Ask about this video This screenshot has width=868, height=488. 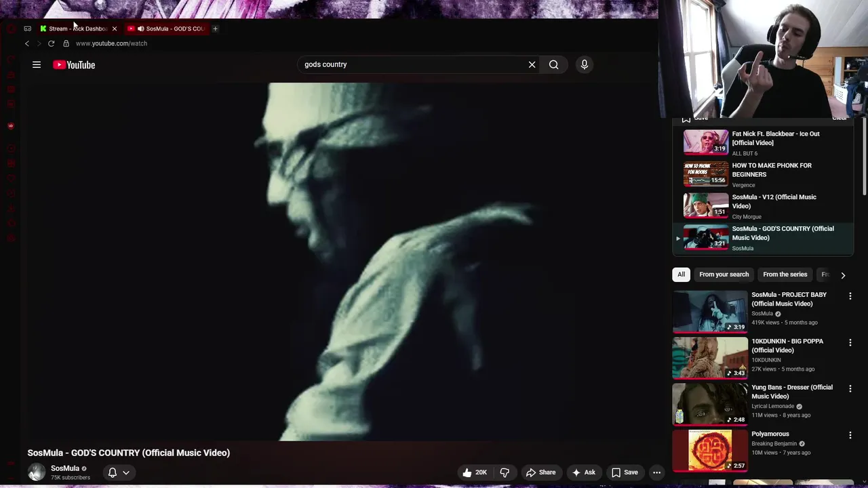[583, 472]
